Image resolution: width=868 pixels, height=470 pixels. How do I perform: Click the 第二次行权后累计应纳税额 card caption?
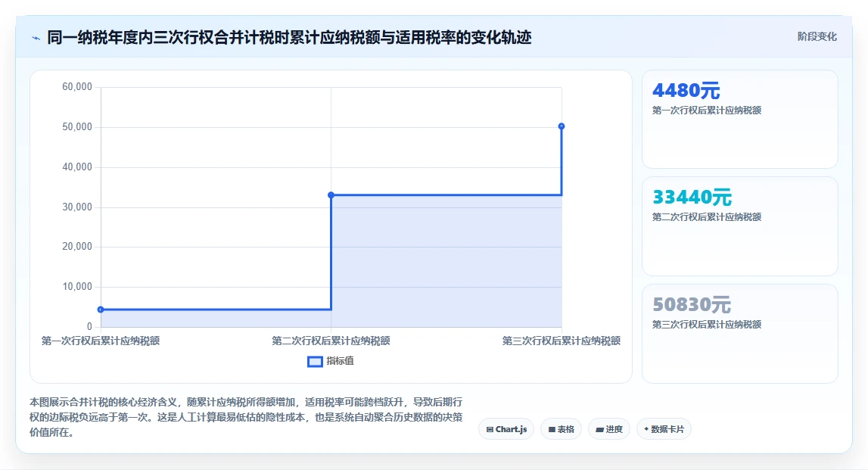(706, 217)
